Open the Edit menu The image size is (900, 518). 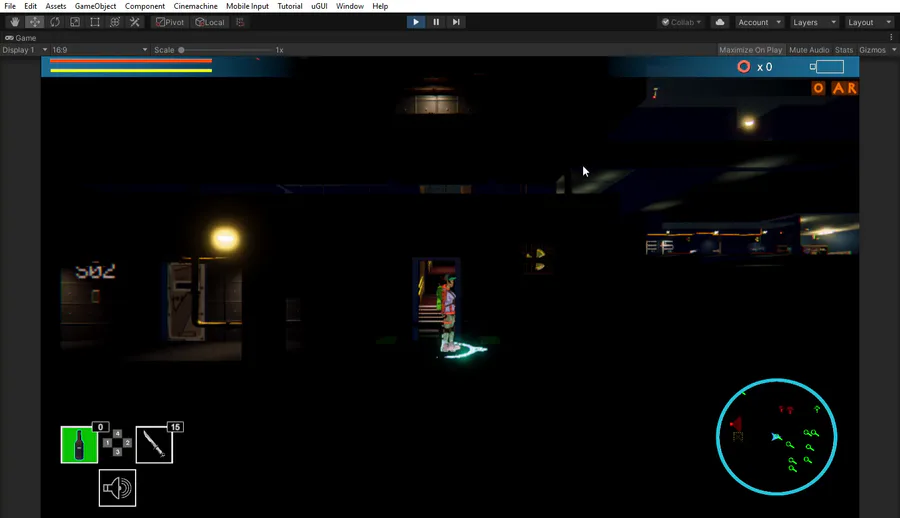point(30,6)
